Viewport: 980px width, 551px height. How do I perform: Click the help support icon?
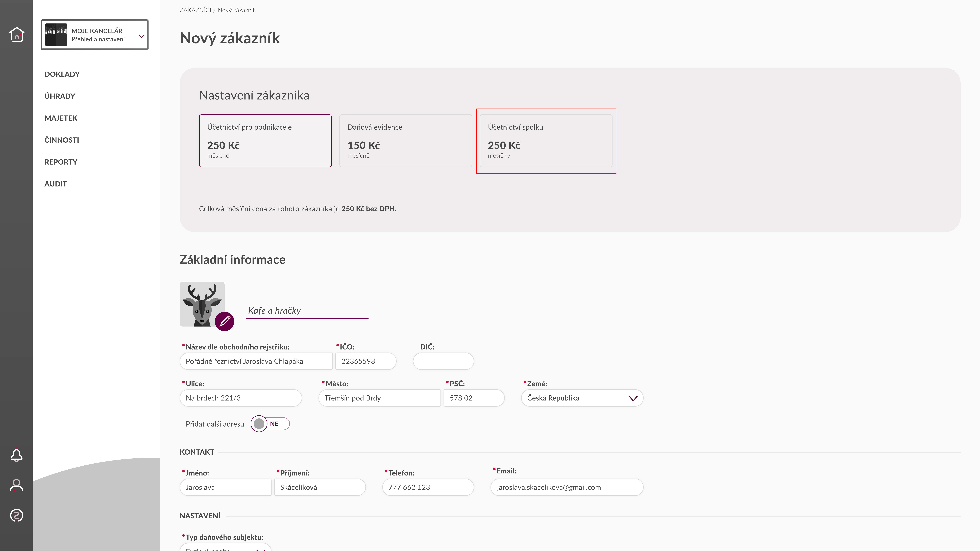click(16, 515)
